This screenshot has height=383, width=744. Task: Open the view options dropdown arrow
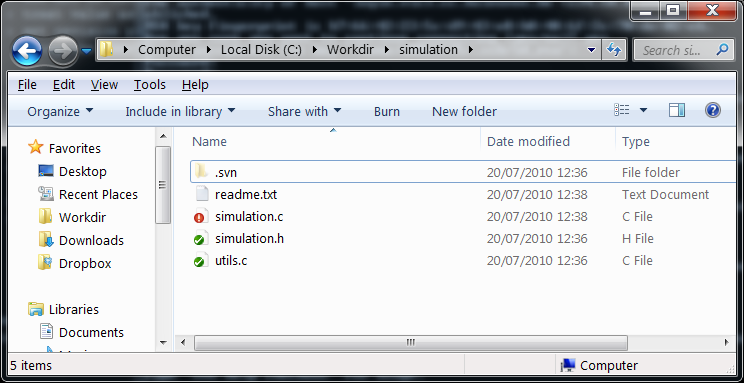pyautogui.click(x=643, y=111)
